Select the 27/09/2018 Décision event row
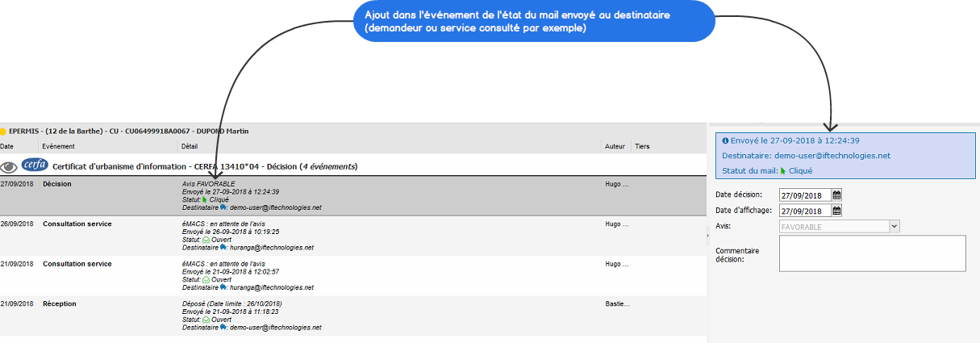This screenshot has height=343, width=980. [352, 196]
